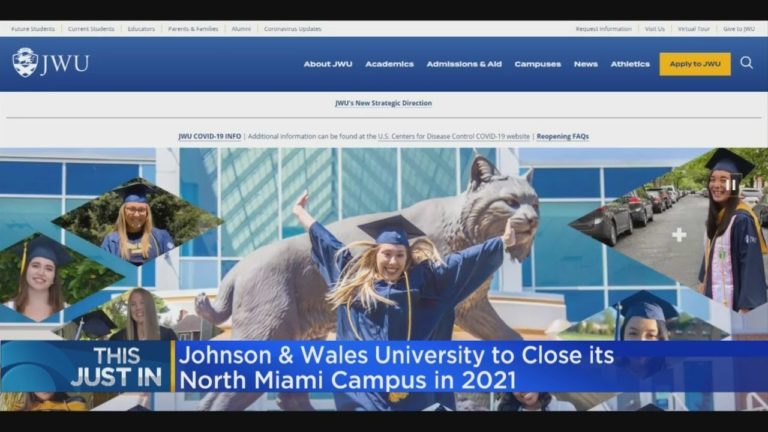Open the JWU COVID-19 INFO link
Screen dimensions: 768x432
[x=210, y=136]
